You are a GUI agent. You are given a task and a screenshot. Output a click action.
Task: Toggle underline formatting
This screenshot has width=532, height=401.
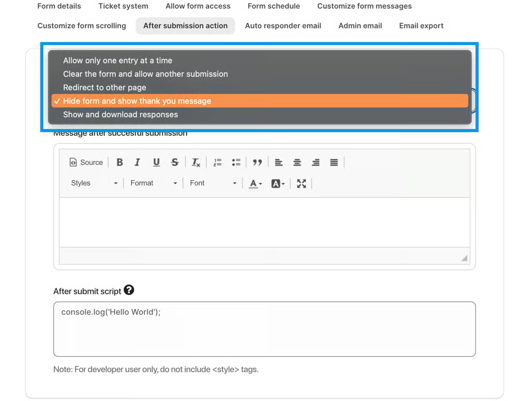tap(156, 162)
